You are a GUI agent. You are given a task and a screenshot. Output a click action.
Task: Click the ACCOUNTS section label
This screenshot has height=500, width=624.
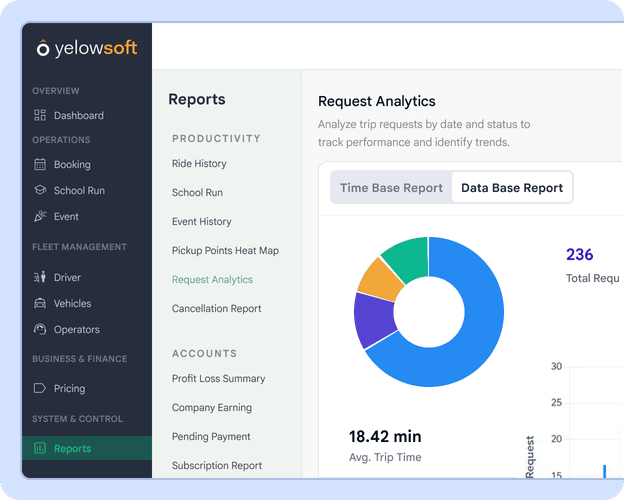coord(205,353)
